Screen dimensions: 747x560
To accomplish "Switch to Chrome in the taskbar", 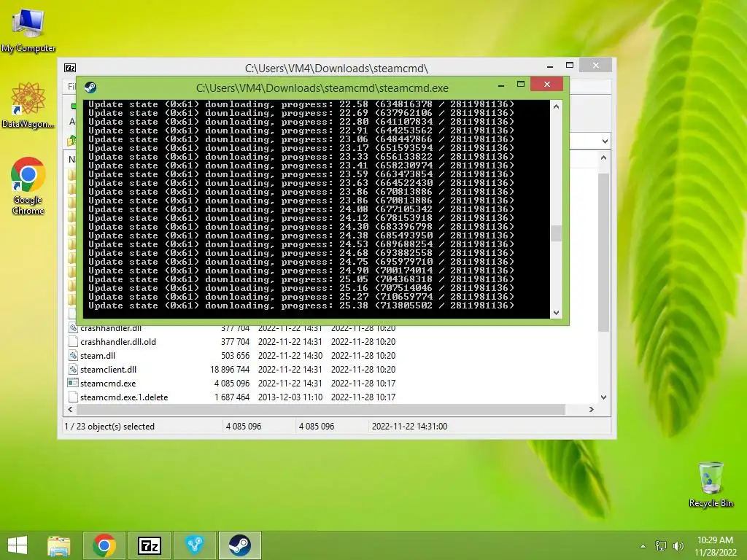I will click(104, 545).
